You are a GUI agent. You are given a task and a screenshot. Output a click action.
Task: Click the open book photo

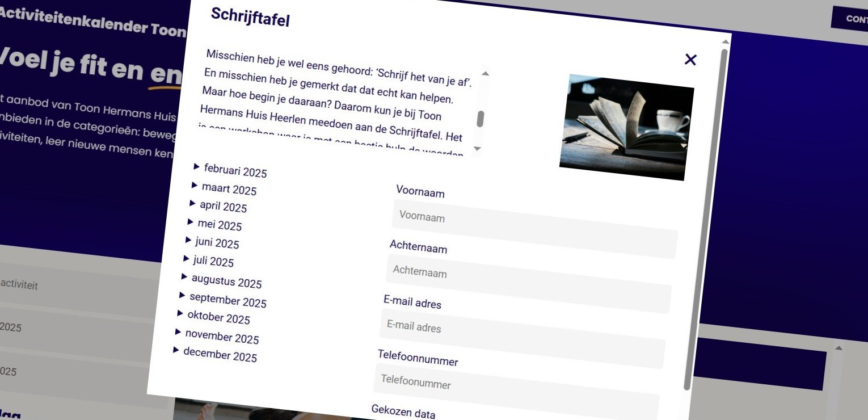point(627,128)
